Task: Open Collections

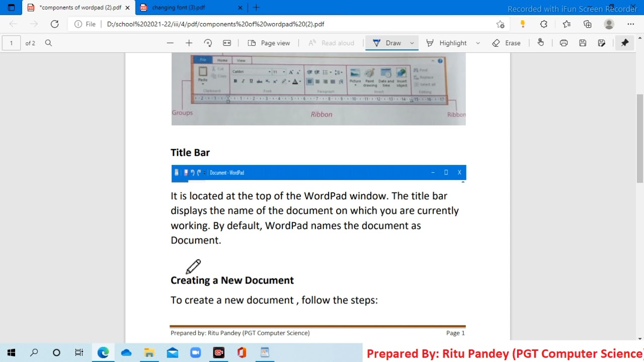Action: (588, 24)
